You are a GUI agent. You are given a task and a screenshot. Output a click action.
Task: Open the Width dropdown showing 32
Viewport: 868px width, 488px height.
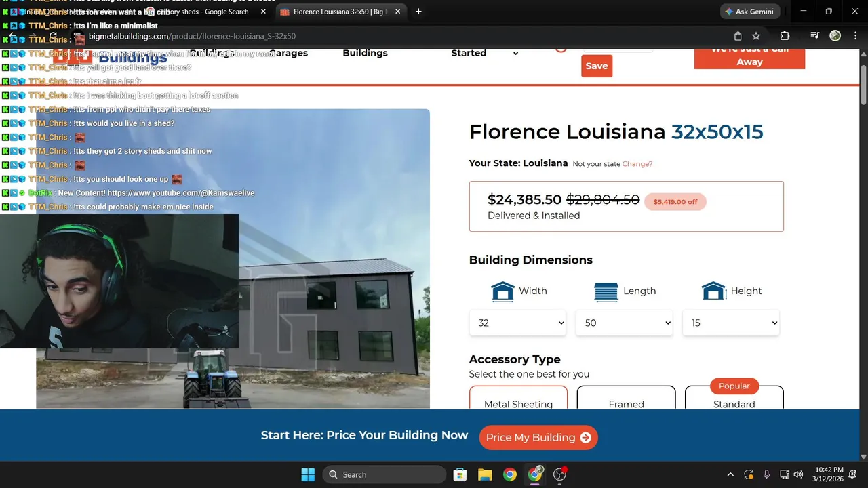point(517,323)
